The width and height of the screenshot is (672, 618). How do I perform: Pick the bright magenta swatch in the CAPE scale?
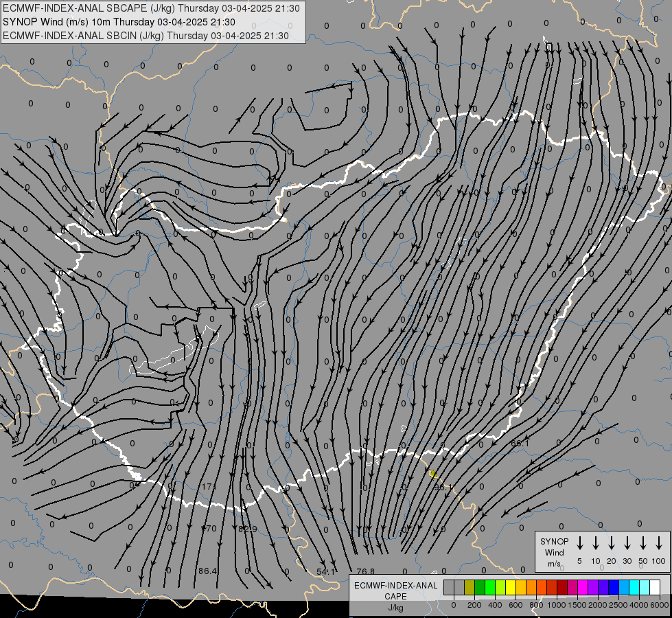click(583, 587)
